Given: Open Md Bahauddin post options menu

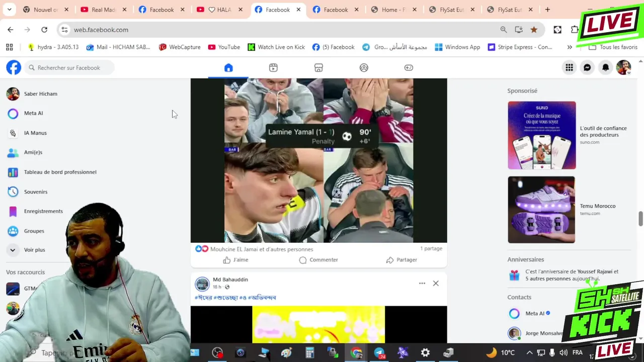Looking at the screenshot, I should click(x=422, y=284).
